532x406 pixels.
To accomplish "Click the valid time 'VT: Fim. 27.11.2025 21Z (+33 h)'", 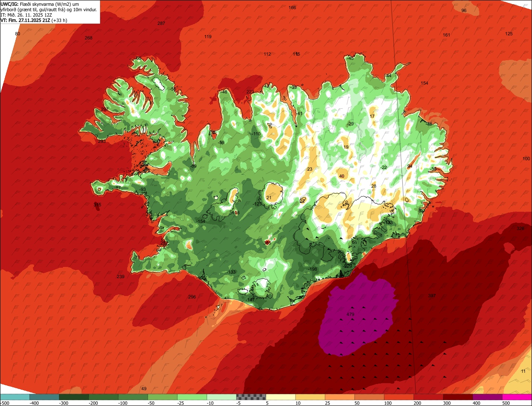I will [34, 20].
